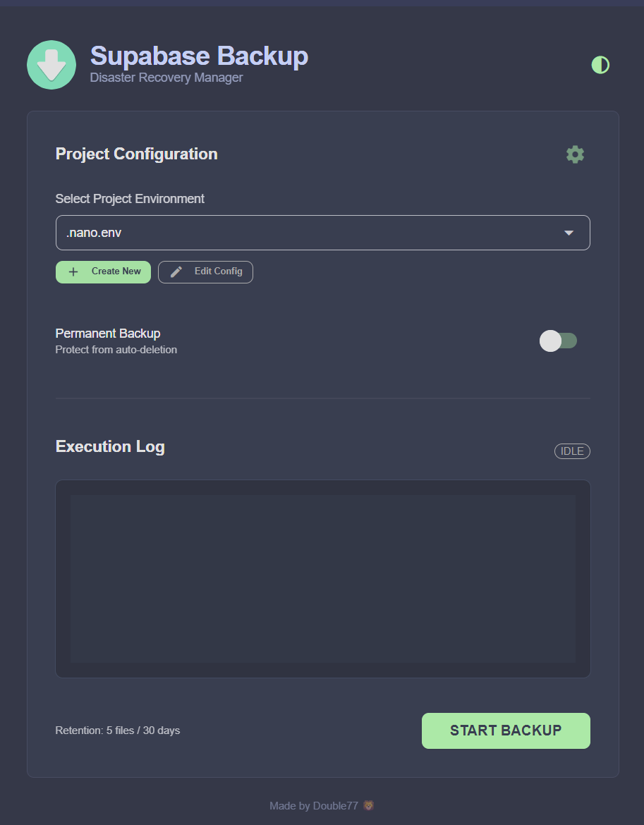The image size is (644, 825).
Task: Click inside the empty execution log panel
Action: point(322,578)
